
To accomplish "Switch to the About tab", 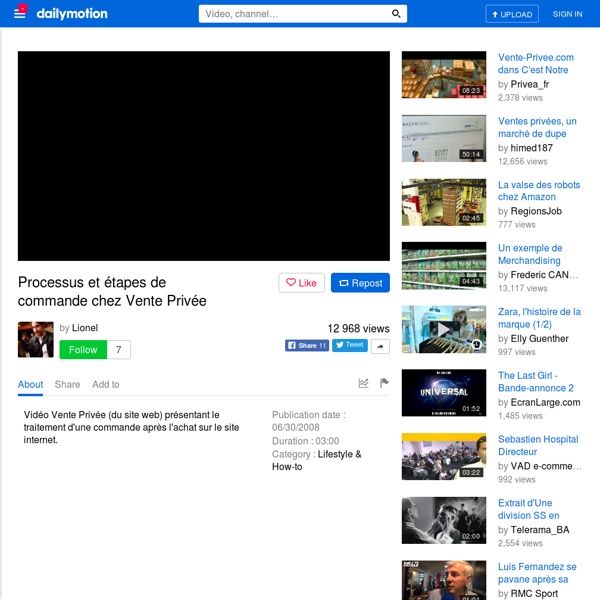I will tap(30, 384).
